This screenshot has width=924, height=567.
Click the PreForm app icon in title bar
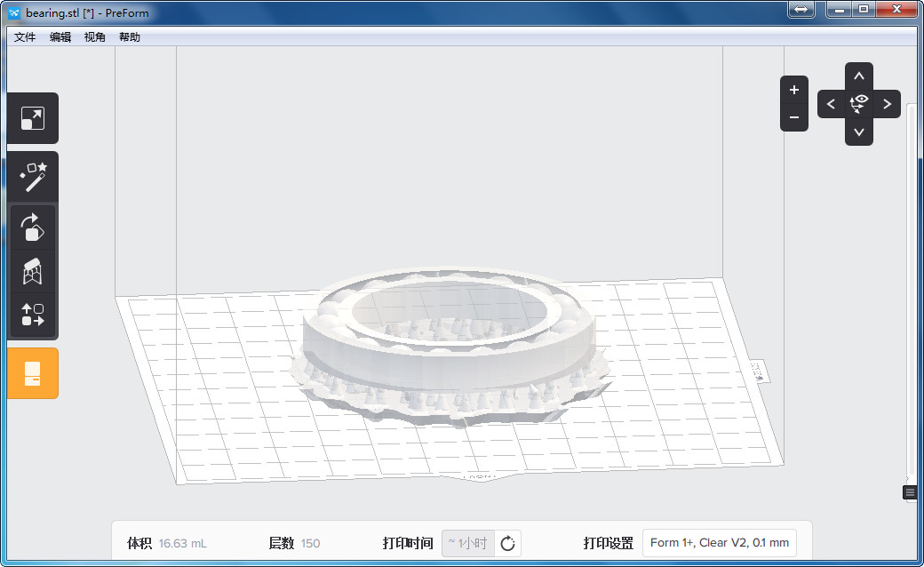coord(14,12)
